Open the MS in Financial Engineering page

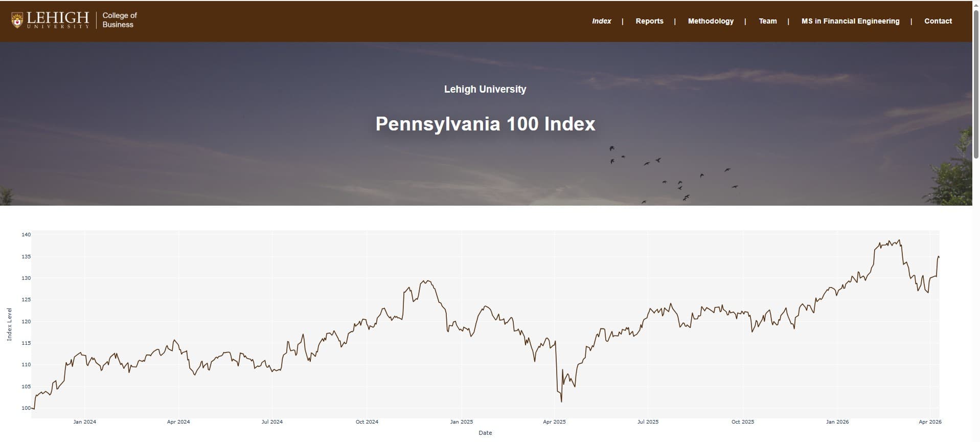click(x=850, y=21)
